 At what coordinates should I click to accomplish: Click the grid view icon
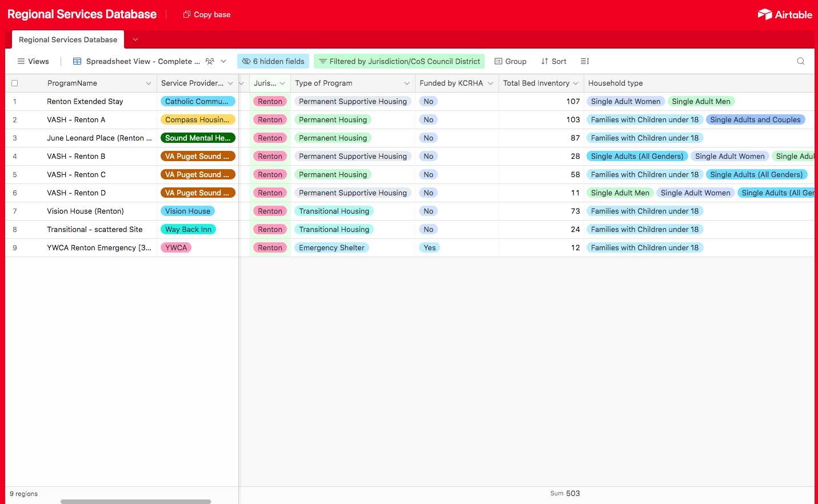(77, 61)
